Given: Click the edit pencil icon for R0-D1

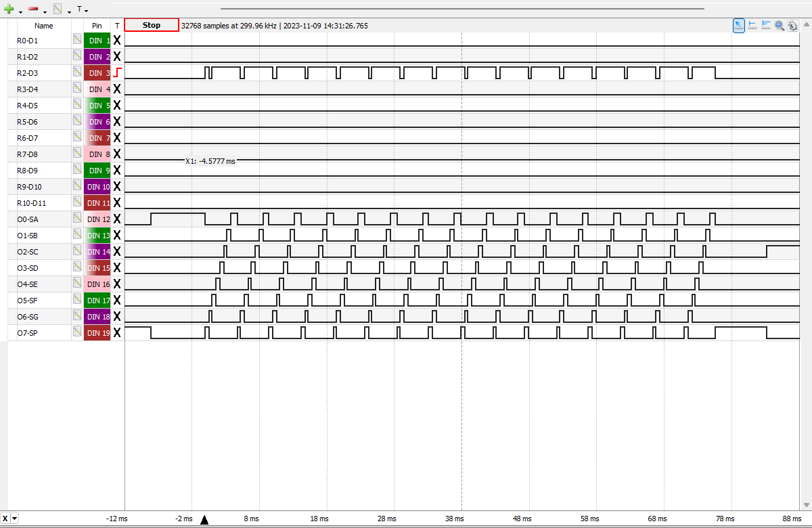Looking at the screenshot, I should point(77,40).
